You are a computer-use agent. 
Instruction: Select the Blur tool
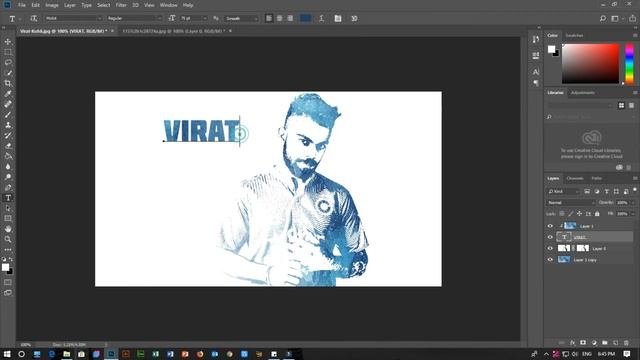(x=8, y=167)
